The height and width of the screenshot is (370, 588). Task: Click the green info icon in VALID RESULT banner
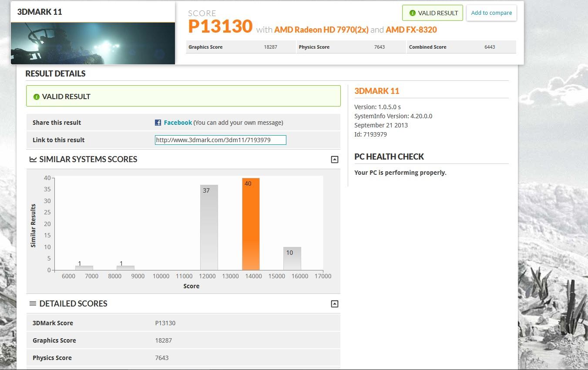pyautogui.click(x=37, y=97)
